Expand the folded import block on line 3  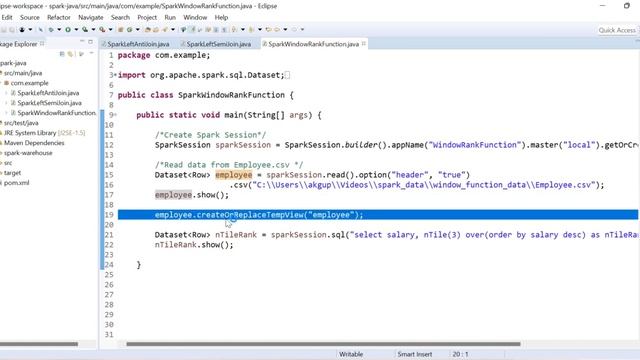coord(115,75)
